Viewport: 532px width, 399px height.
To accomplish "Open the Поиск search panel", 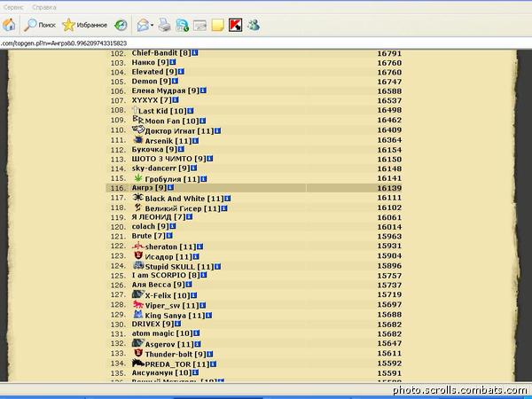I will pos(39,25).
